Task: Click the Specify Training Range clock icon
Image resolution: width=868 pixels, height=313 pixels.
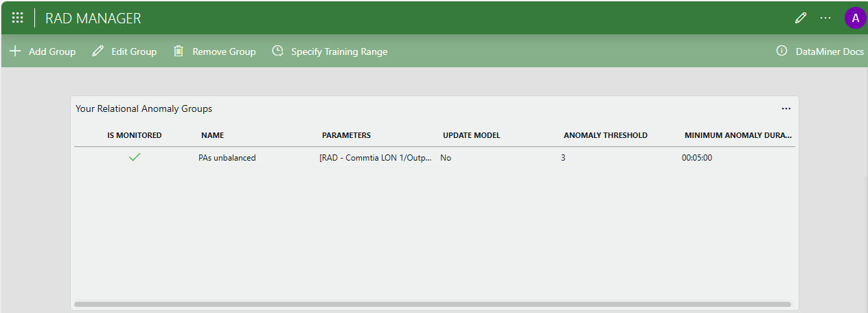Action: point(277,51)
